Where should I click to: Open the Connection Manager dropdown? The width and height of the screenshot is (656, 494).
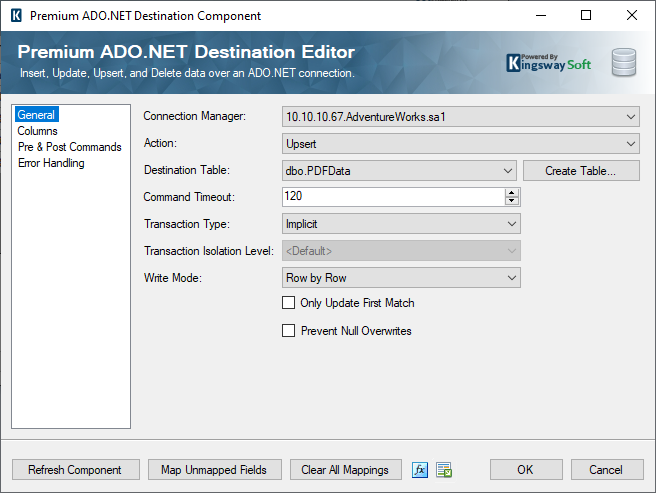click(461, 117)
